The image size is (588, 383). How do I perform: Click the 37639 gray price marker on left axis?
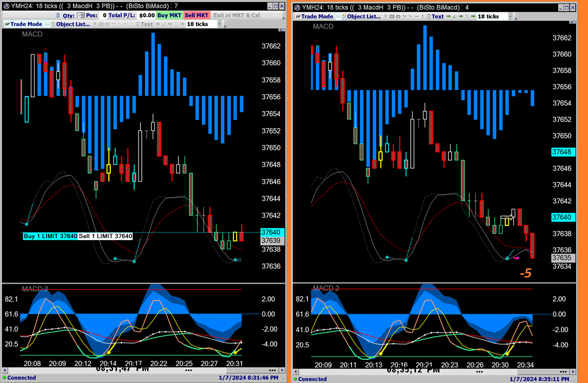(x=271, y=240)
